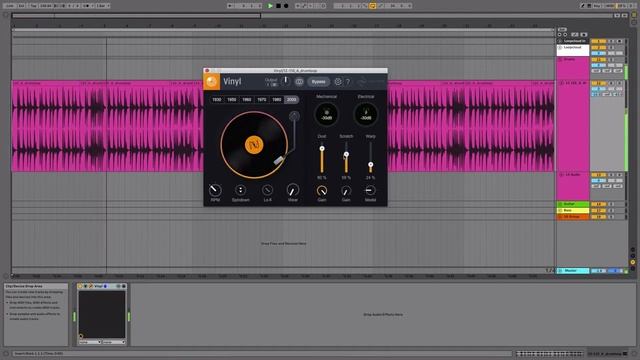Select the 1980 era tab
The height and width of the screenshot is (360, 640).
tap(277, 100)
